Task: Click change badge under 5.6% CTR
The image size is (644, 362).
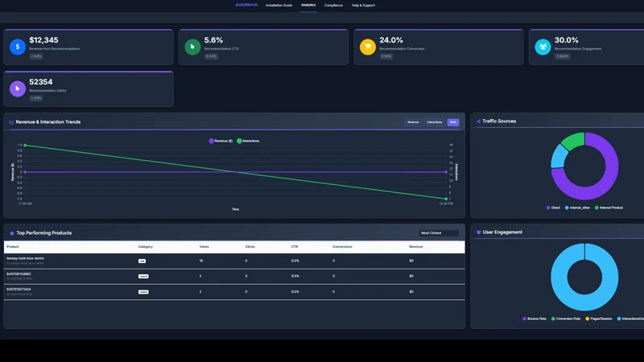Action: 211,56
